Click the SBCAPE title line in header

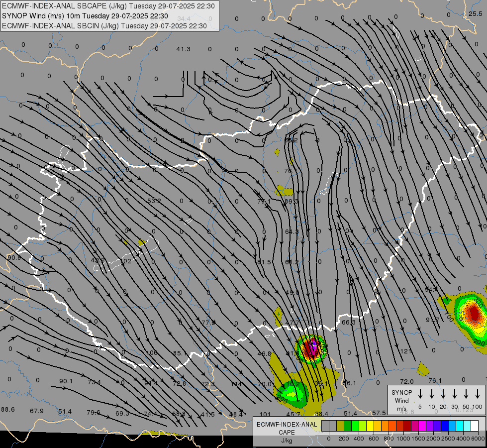pos(108,6)
